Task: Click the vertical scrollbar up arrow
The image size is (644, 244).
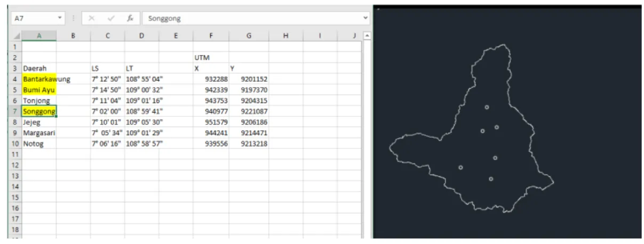Action: 366,36
